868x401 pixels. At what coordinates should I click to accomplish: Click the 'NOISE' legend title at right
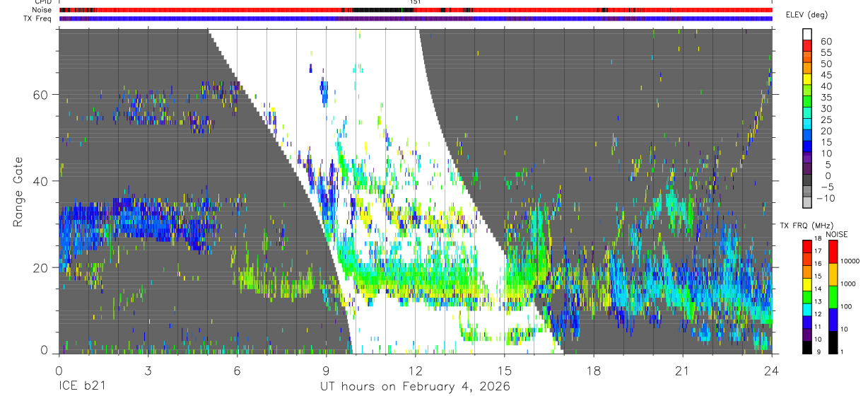tap(837, 235)
